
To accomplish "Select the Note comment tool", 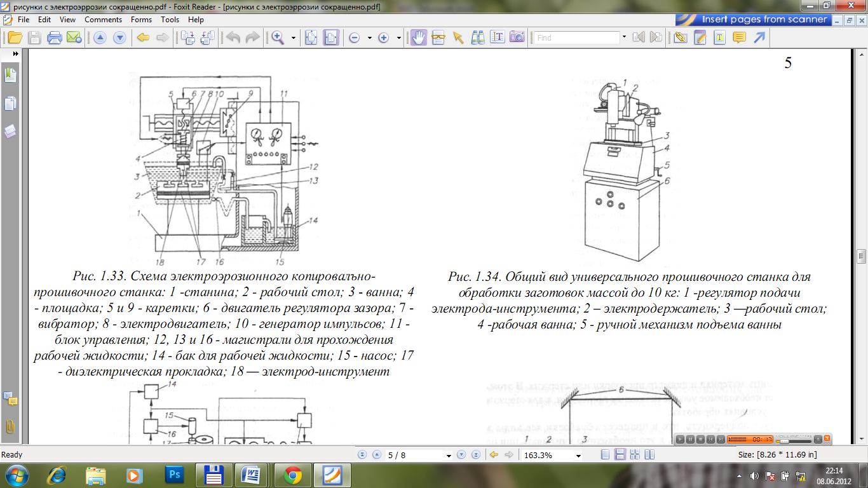I will point(739,37).
